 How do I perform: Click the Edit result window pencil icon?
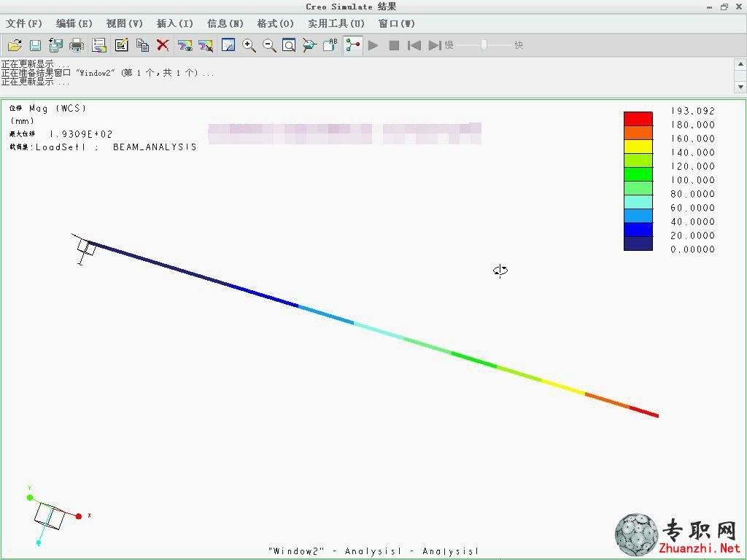[122, 45]
